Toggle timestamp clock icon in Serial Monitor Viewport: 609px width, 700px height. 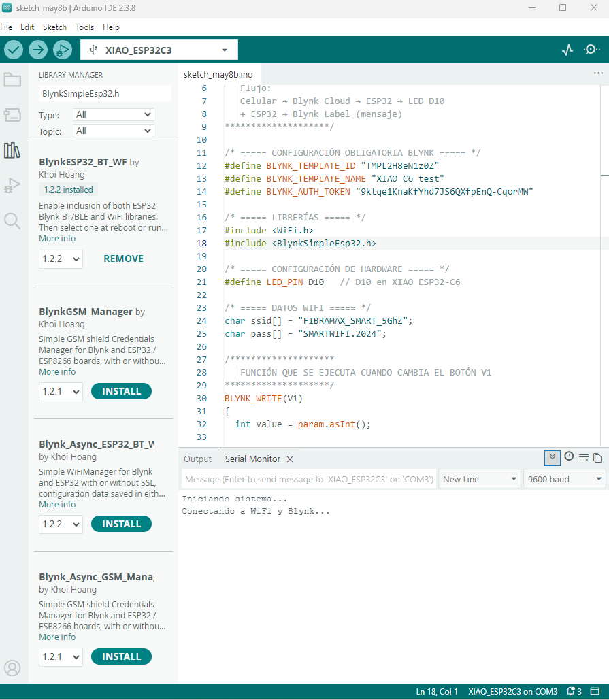click(569, 456)
